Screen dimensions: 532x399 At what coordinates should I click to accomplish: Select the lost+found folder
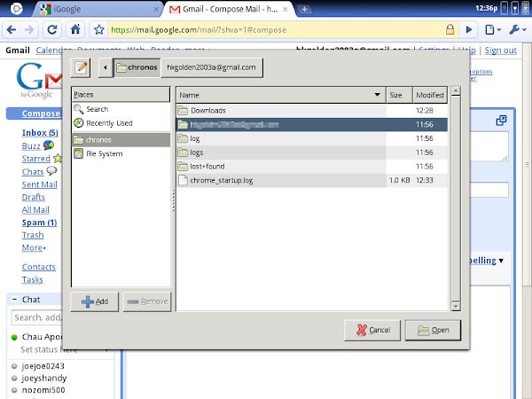tap(311, 167)
